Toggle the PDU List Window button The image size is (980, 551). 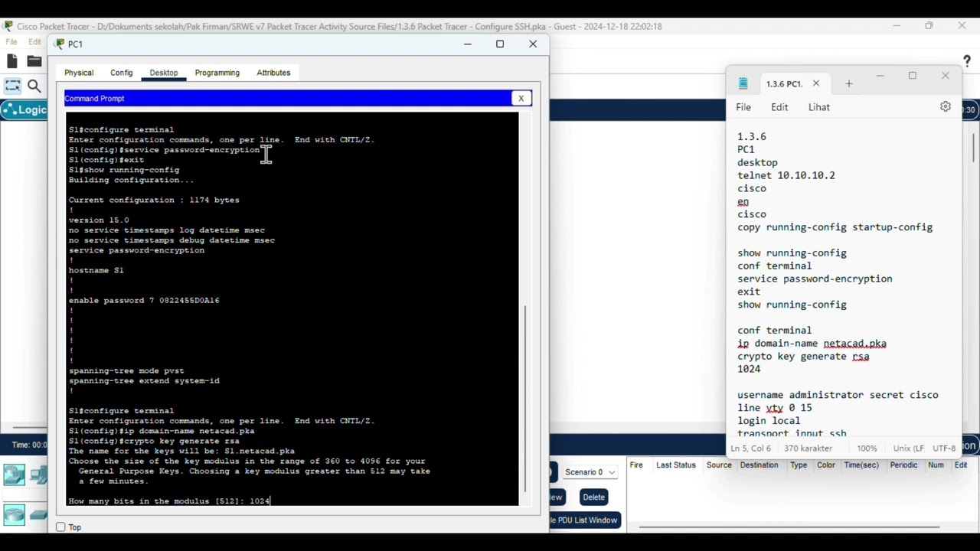click(x=585, y=520)
